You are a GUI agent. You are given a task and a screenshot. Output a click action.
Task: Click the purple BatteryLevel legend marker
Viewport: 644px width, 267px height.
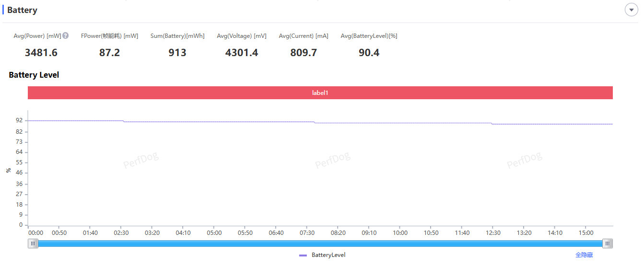[x=303, y=255]
